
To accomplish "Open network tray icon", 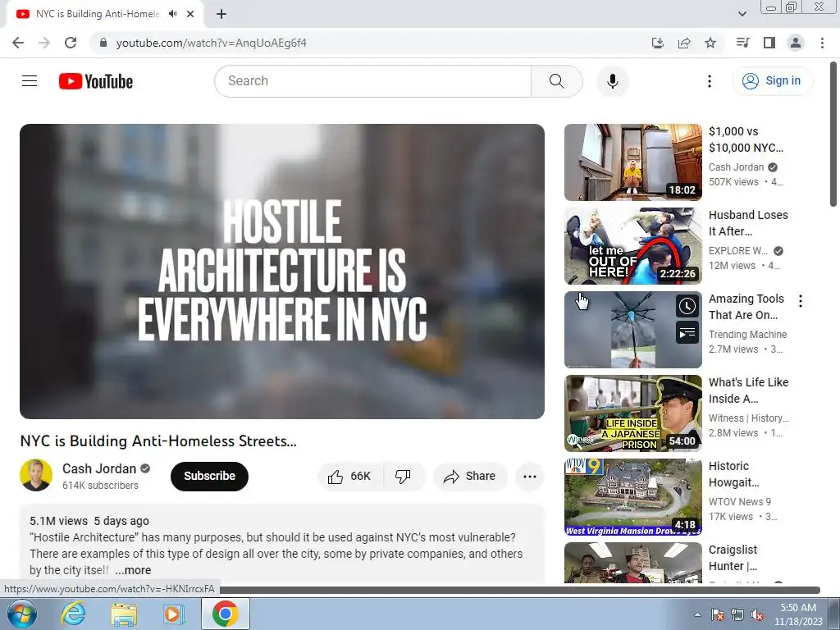I will [737, 614].
